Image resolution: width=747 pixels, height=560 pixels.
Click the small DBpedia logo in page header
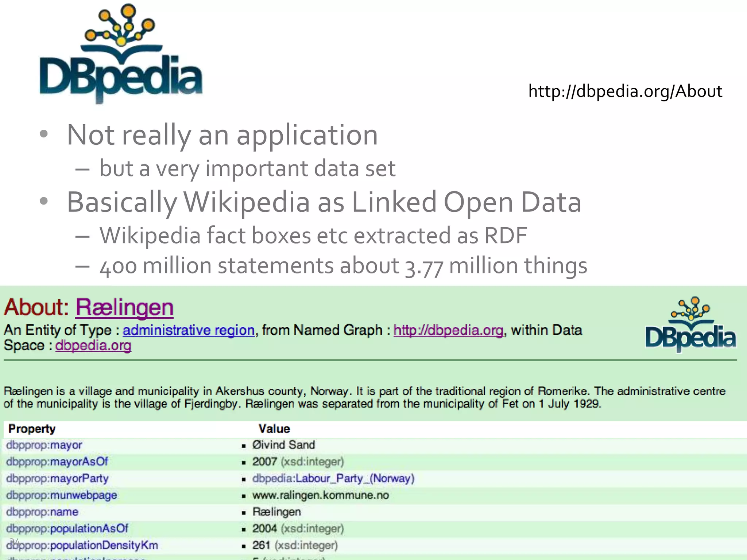[690, 324]
